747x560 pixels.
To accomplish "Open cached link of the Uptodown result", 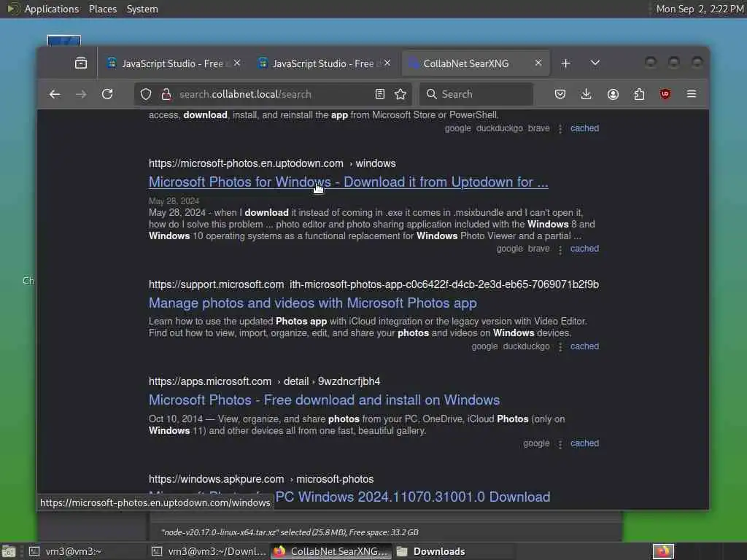I will coord(584,249).
